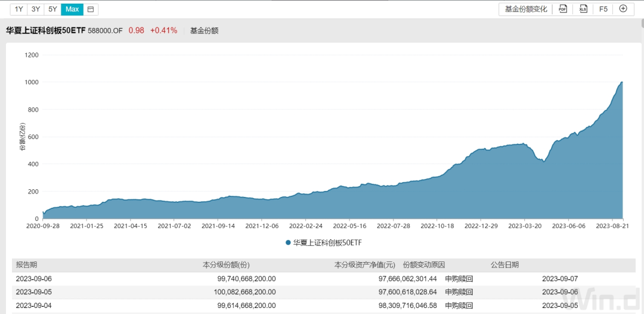Click share value 99,614,668,200.00
This screenshot has width=644, height=314.
(x=246, y=306)
